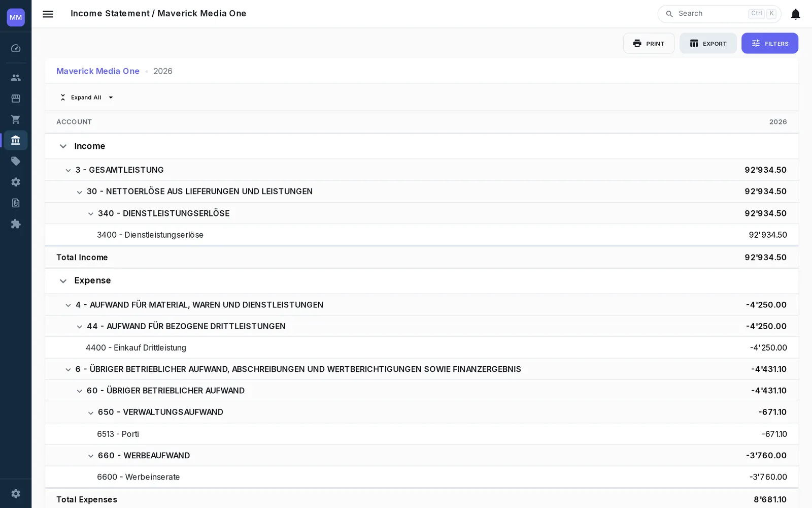This screenshot has width=812, height=508.
Task: Select the 4400 - Einkauf Drittleistung account
Action: [136, 347]
